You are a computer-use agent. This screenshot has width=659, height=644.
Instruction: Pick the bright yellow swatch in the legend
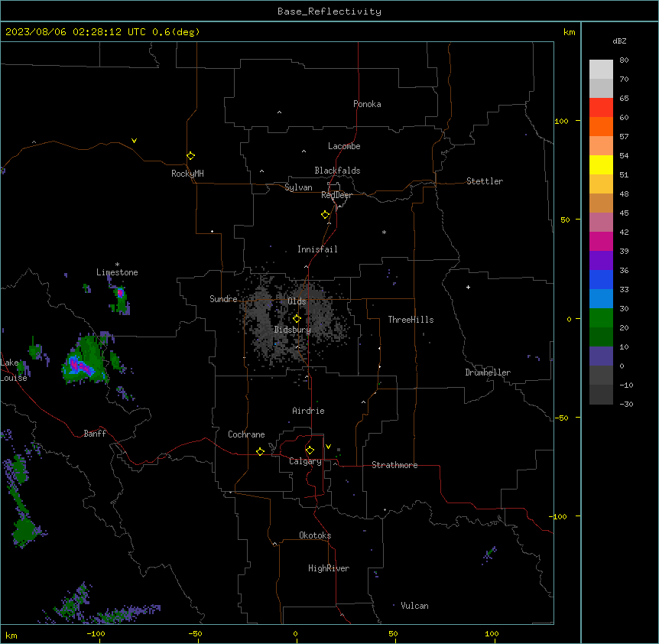pos(601,164)
